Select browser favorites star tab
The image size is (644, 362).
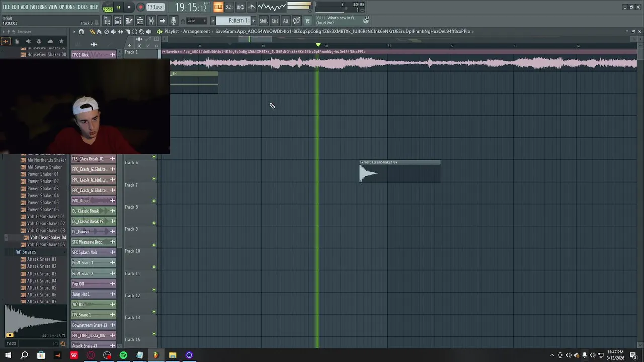point(61,41)
